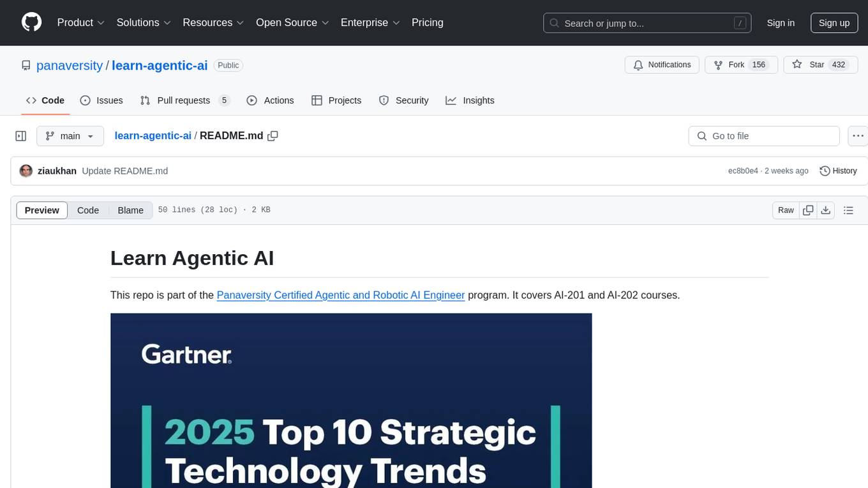Click the fork count 156
Viewport: 868px width, 488px height.
point(759,65)
